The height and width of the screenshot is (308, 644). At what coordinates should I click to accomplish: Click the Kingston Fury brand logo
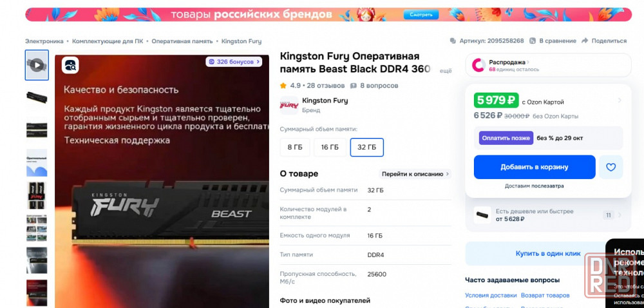click(x=289, y=105)
